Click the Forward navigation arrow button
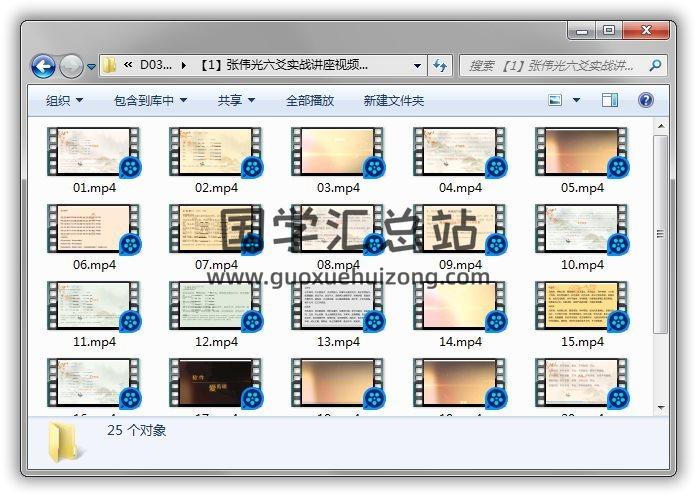Viewport: 697px width, 497px height. pos(71,66)
